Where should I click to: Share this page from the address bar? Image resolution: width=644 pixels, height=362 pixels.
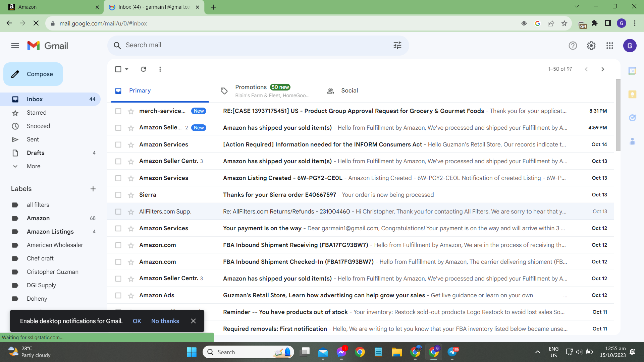point(551,23)
